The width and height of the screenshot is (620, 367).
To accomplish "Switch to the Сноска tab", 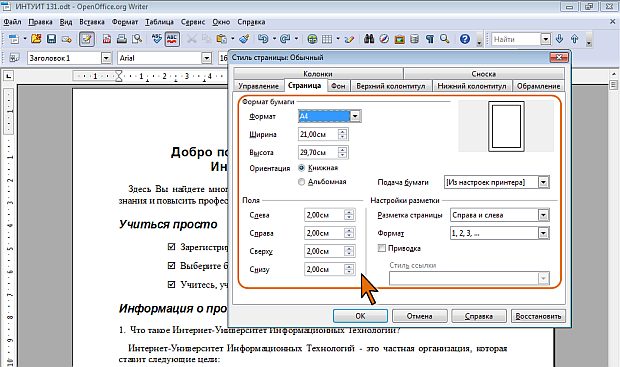I will [484, 74].
